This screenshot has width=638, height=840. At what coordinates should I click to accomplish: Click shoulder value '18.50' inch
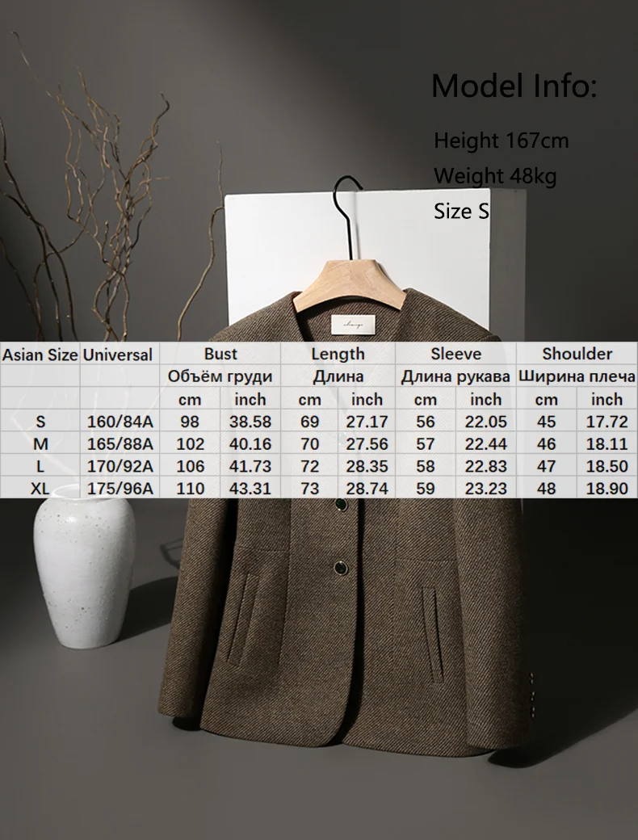point(607,467)
